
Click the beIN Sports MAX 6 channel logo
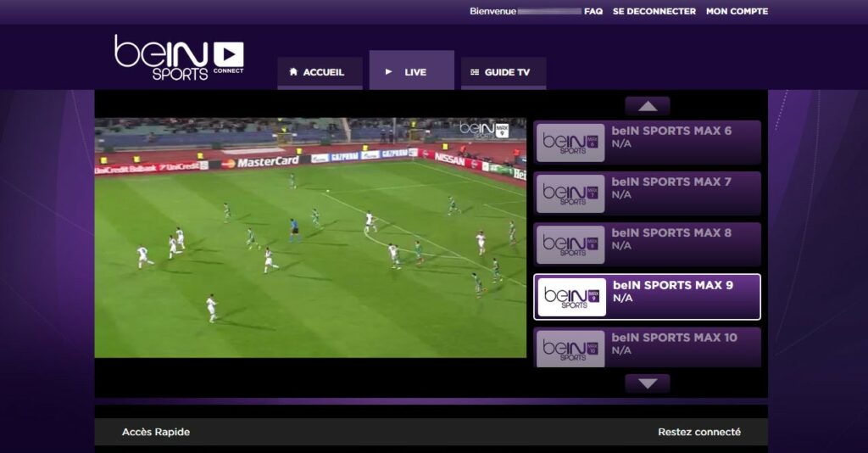[570, 143]
